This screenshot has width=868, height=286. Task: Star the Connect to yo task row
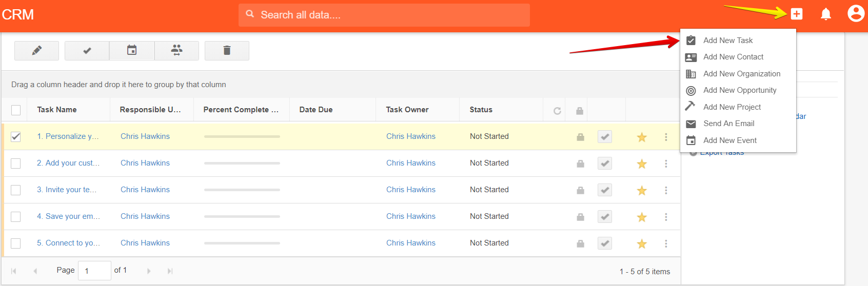642,243
